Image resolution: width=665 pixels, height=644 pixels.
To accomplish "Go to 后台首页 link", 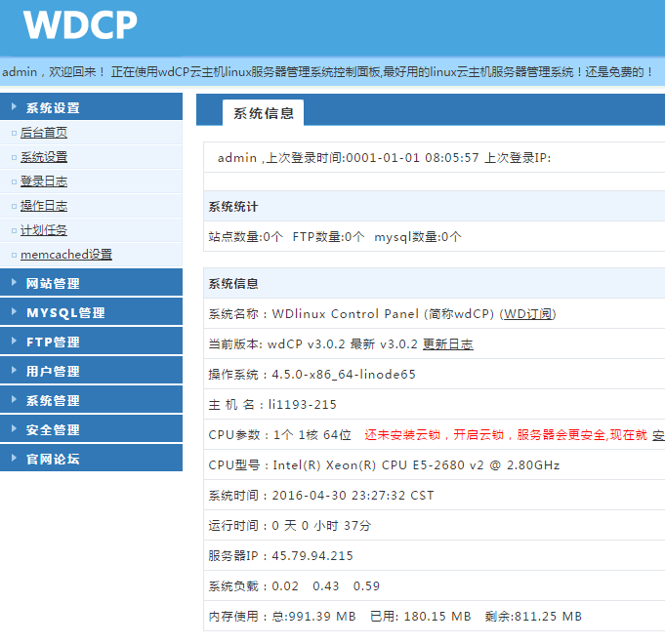I will [x=44, y=133].
